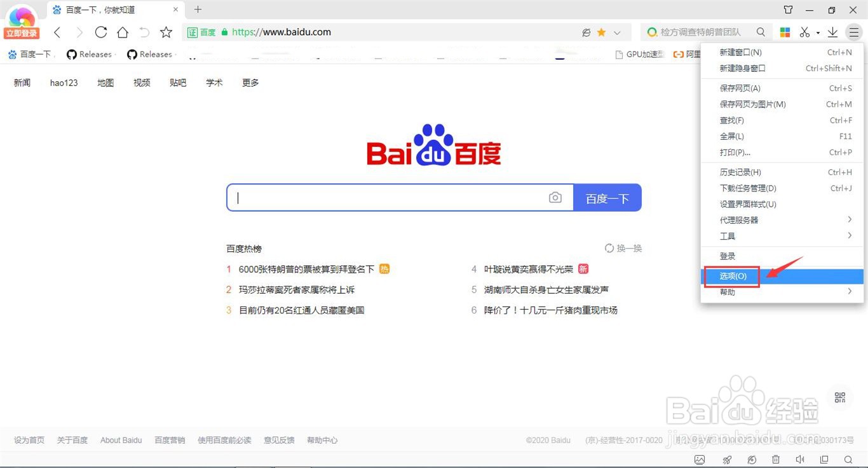Open the hao123 link
The image size is (868, 468).
tap(64, 83)
